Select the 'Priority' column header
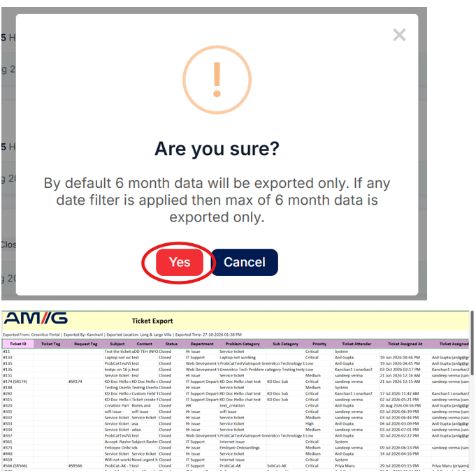This screenshot has height=473, width=476. coord(319,344)
